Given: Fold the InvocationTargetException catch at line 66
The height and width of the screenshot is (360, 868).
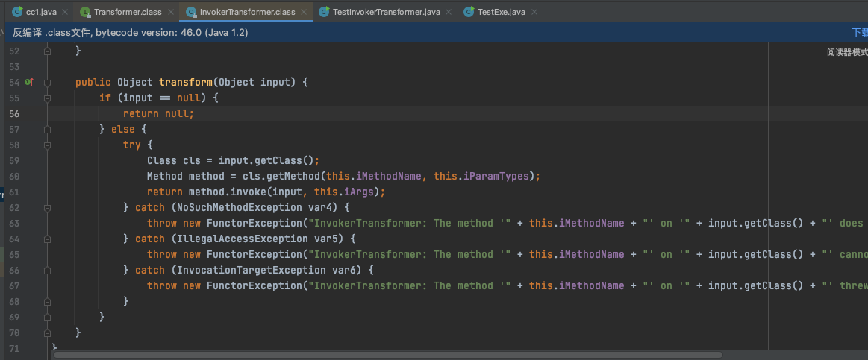Looking at the screenshot, I should [x=47, y=271].
